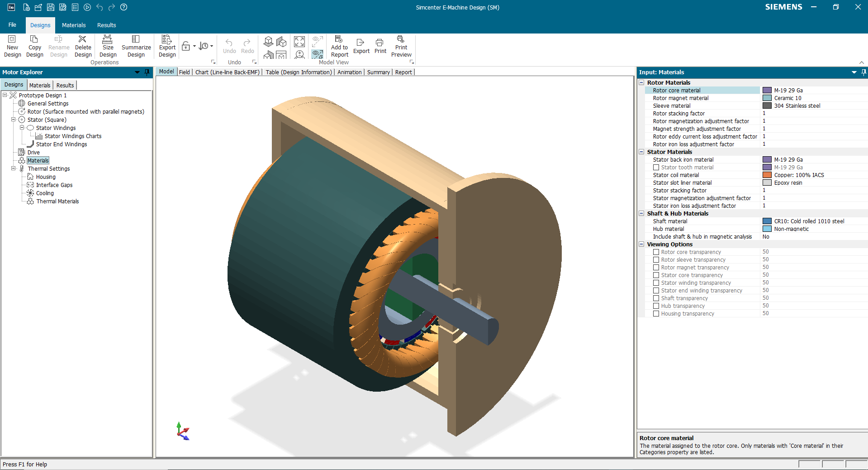This screenshot has width=868, height=470.
Task: Collapse the Stator (Square) tree node
Action: [x=14, y=120]
